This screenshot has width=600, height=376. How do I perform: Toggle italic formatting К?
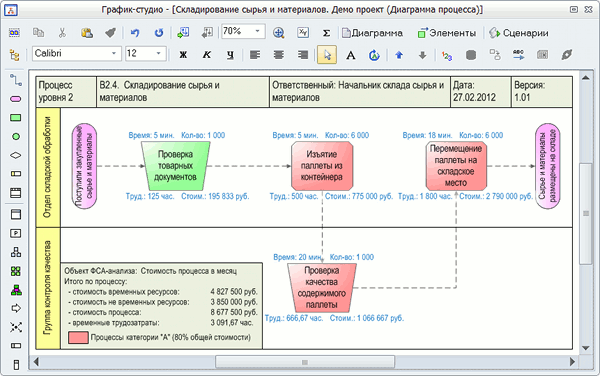207,55
